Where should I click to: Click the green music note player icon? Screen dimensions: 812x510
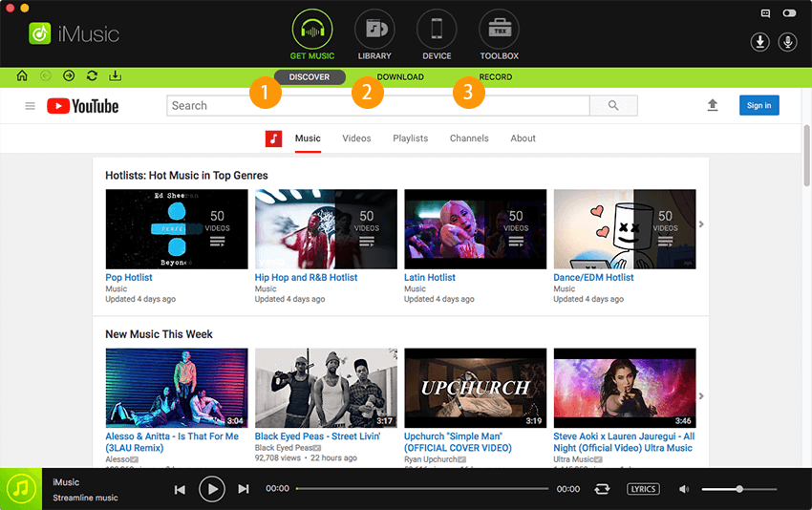coord(21,489)
